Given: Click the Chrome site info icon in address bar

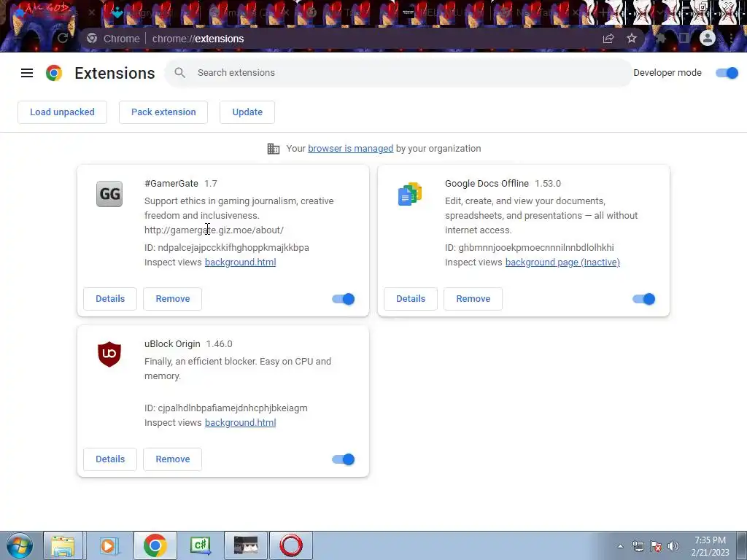Looking at the screenshot, I should 92,39.
